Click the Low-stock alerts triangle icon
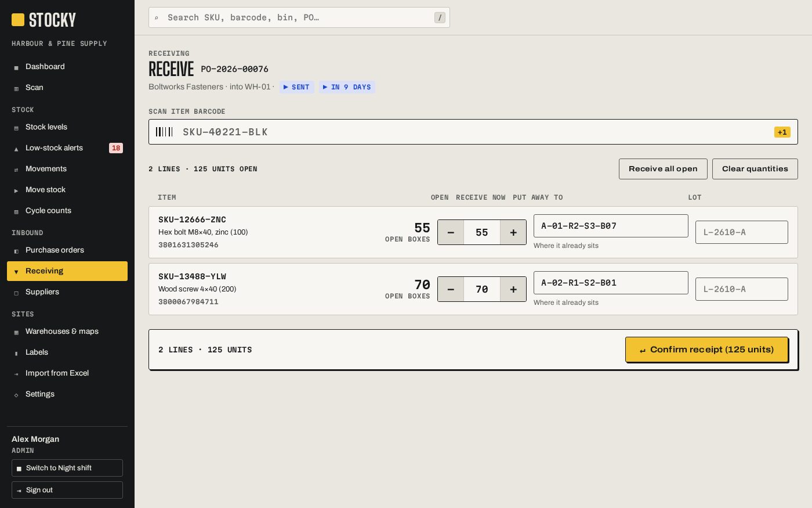 (16, 149)
